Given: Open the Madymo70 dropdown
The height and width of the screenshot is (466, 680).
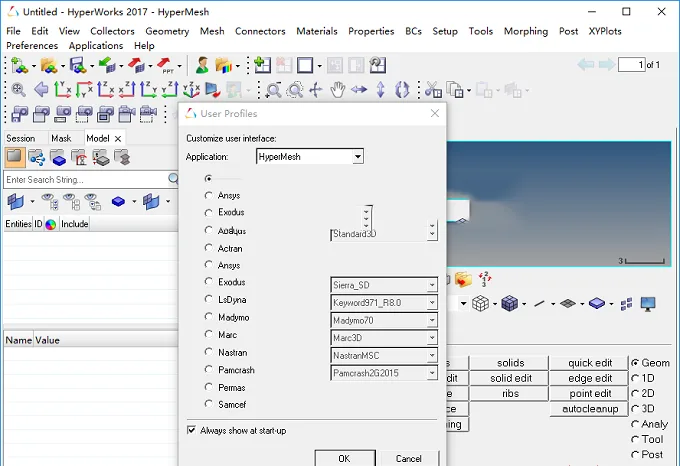Looking at the screenshot, I should [432, 320].
